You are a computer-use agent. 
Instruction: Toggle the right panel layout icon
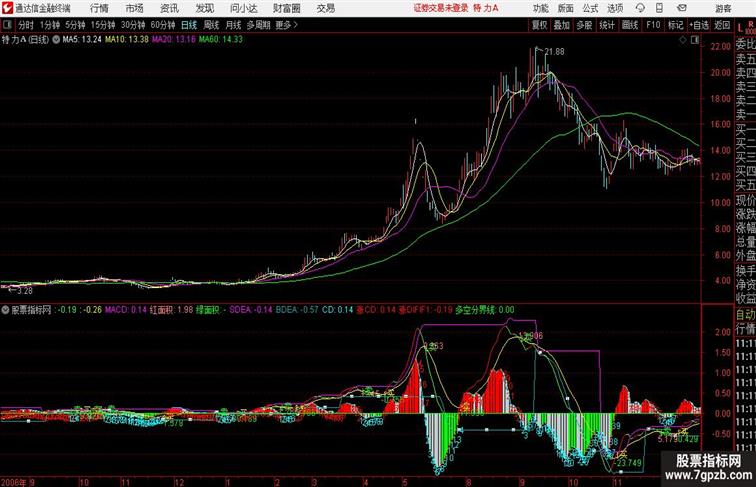click(695, 41)
